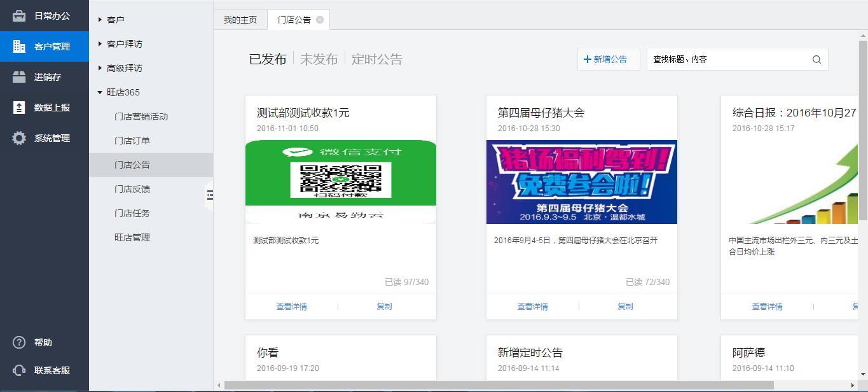Click the box icon for 进销存
Image resolution: width=868 pixels, height=392 pixels.
[19, 77]
